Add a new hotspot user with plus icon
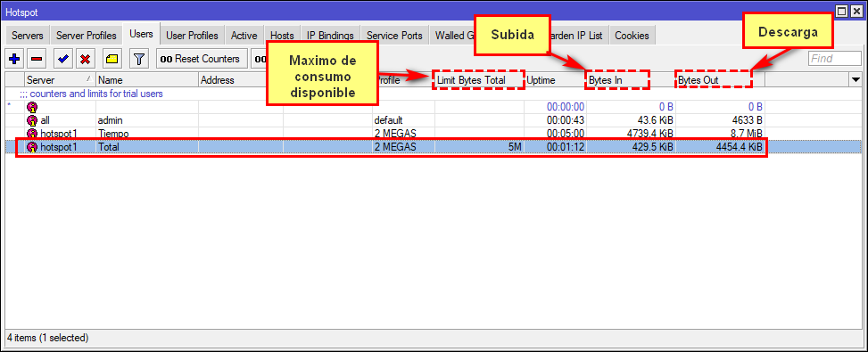This screenshot has width=868, height=352. [x=14, y=59]
